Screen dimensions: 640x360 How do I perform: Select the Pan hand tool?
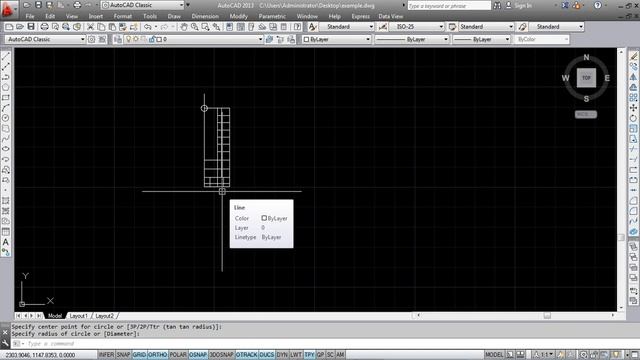pyautogui.click(x=184, y=27)
